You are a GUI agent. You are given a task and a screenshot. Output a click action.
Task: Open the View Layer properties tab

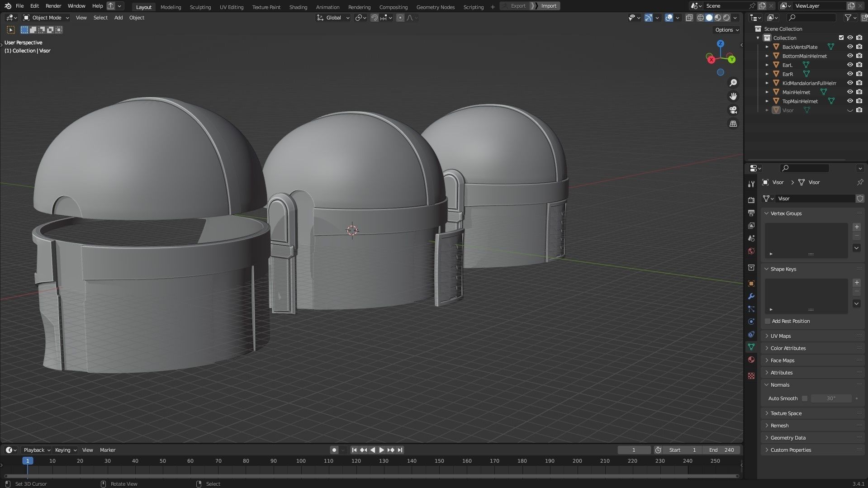pyautogui.click(x=751, y=225)
